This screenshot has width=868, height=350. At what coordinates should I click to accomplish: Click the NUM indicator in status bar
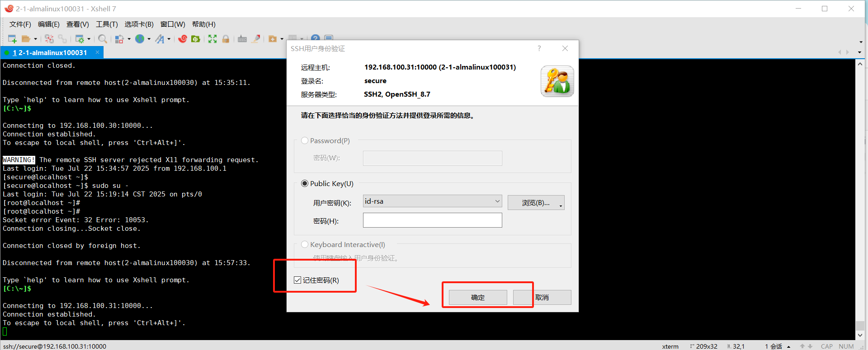click(x=846, y=346)
